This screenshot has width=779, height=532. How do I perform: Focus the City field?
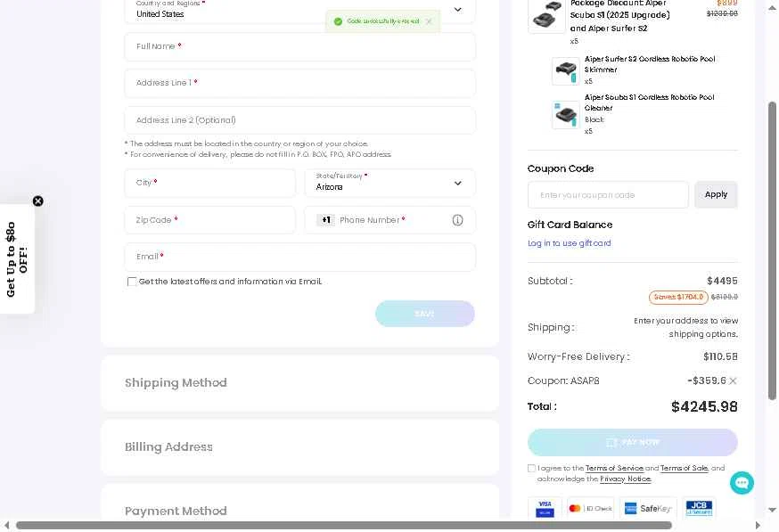pyautogui.click(x=209, y=183)
